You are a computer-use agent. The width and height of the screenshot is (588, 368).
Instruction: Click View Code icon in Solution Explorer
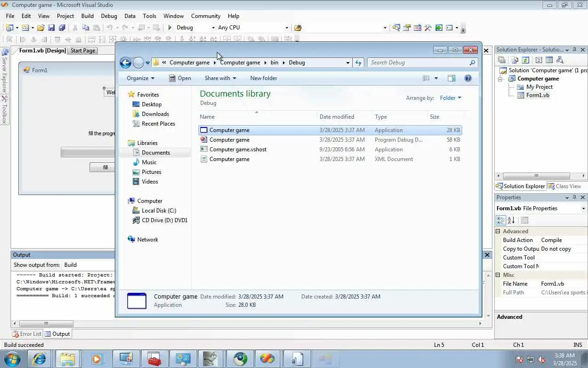tap(538, 60)
